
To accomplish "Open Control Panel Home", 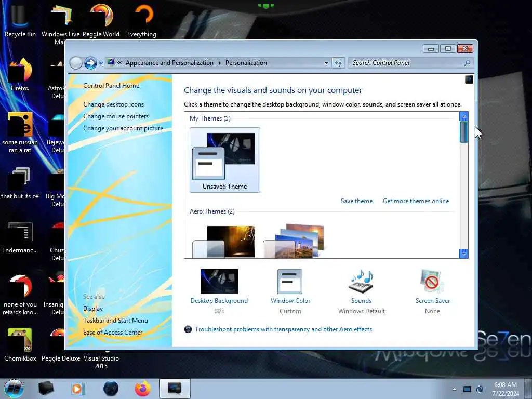I will pyautogui.click(x=111, y=86).
